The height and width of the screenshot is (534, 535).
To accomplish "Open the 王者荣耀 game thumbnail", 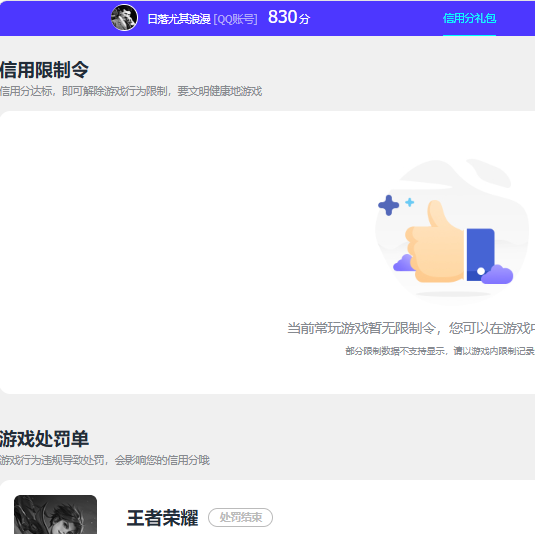I will (55, 515).
